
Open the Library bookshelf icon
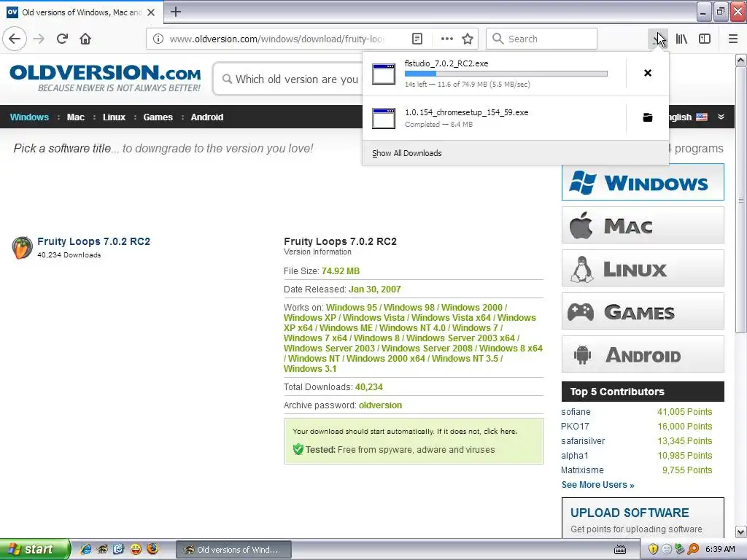[682, 39]
